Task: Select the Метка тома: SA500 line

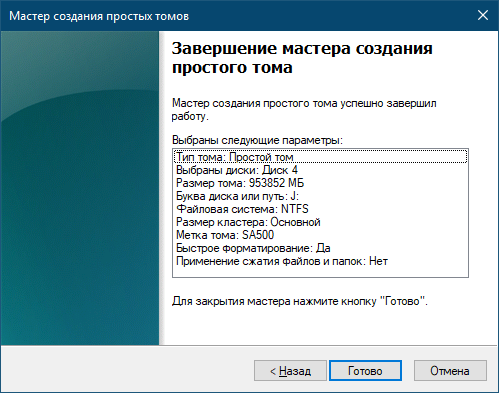Action: (320, 235)
